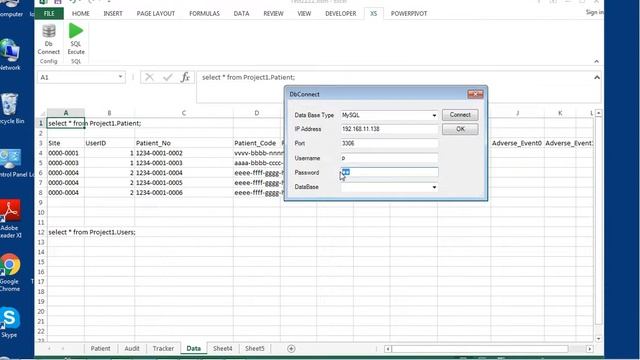Select cell '1234-0001-0003'
Screen dimensions: 640x360
pos(184,163)
